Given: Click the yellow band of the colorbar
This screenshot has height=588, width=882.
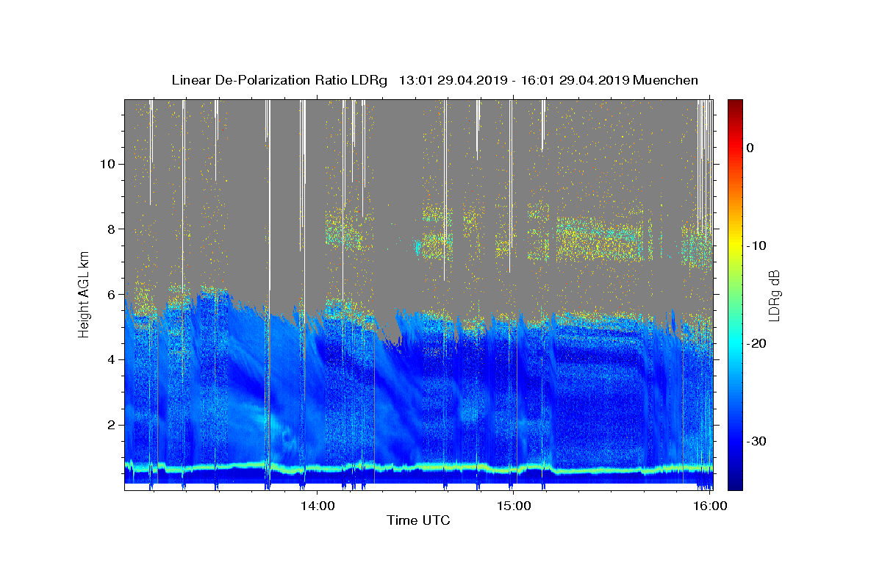Looking at the screenshot, I should [x=734, y=243].
